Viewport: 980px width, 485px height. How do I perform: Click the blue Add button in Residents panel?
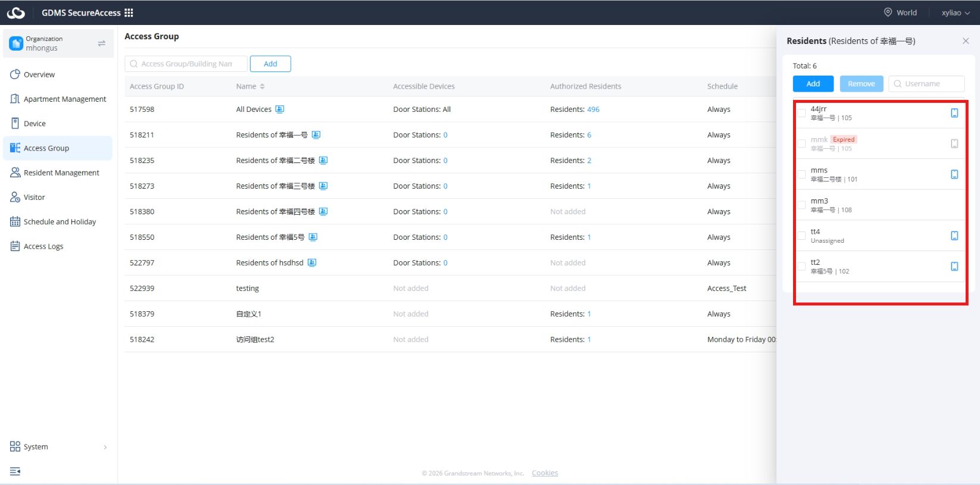[x=813, y=84]
